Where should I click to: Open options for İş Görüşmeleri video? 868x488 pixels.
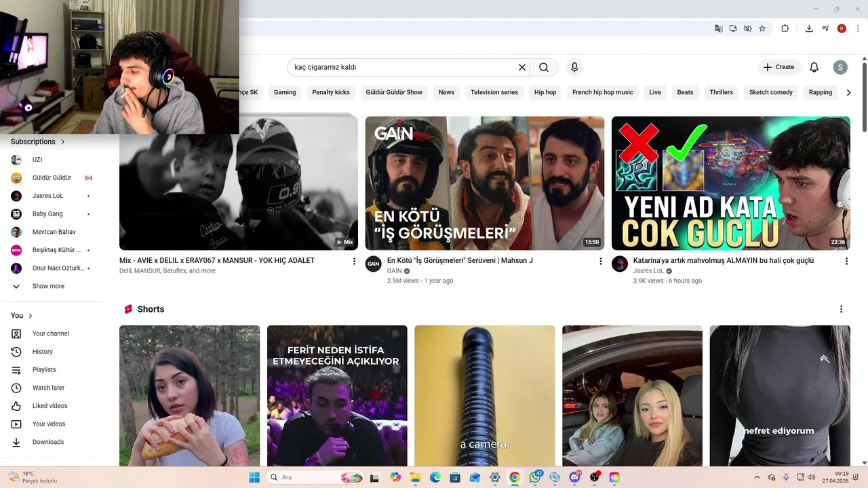pos(600,261)
